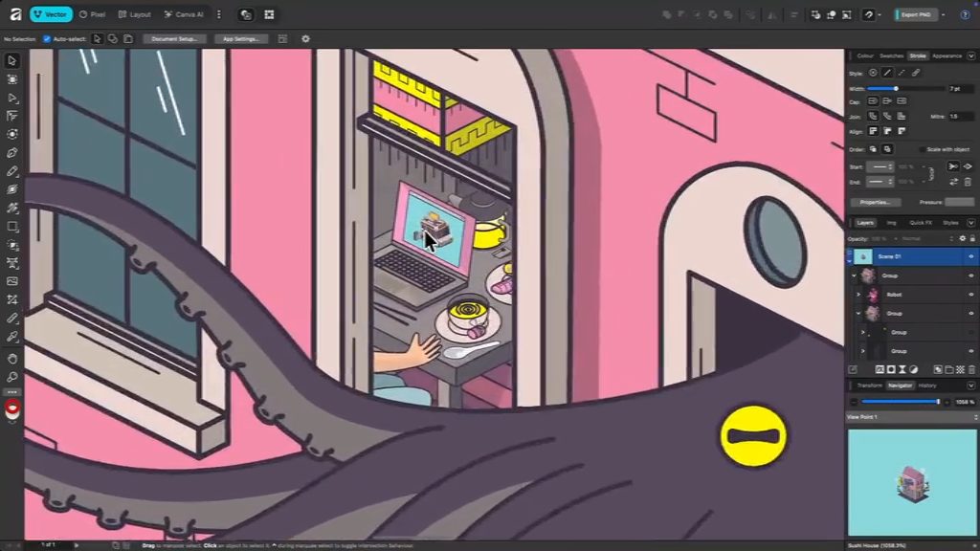This screenshot has height=551, width=980.
Task: Click the Document Setup button
Action: click(x=174, y=39)
